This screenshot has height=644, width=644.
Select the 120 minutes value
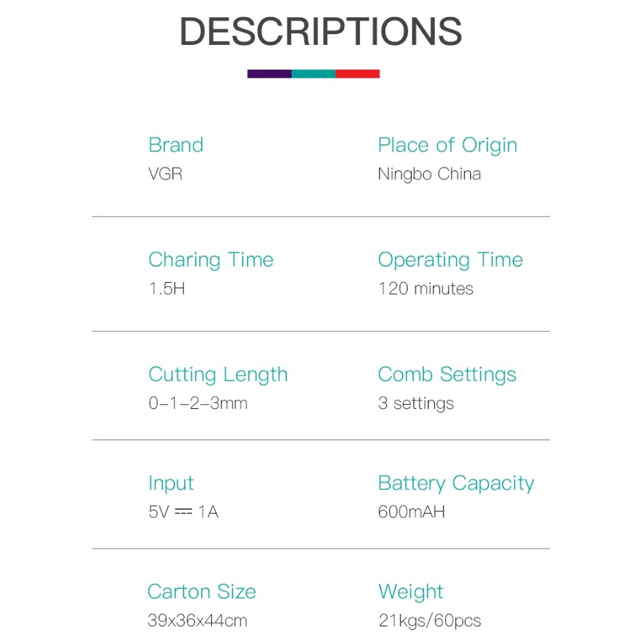coord(426,288)
